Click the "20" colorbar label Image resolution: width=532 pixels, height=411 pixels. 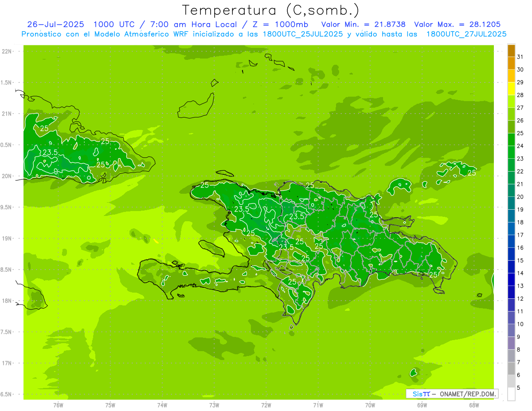pos(520,197)
